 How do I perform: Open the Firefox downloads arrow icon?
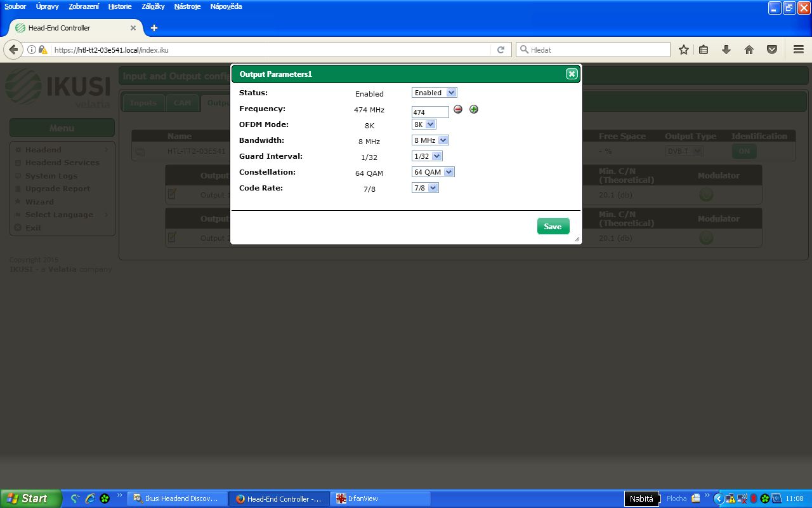point(726,50)
